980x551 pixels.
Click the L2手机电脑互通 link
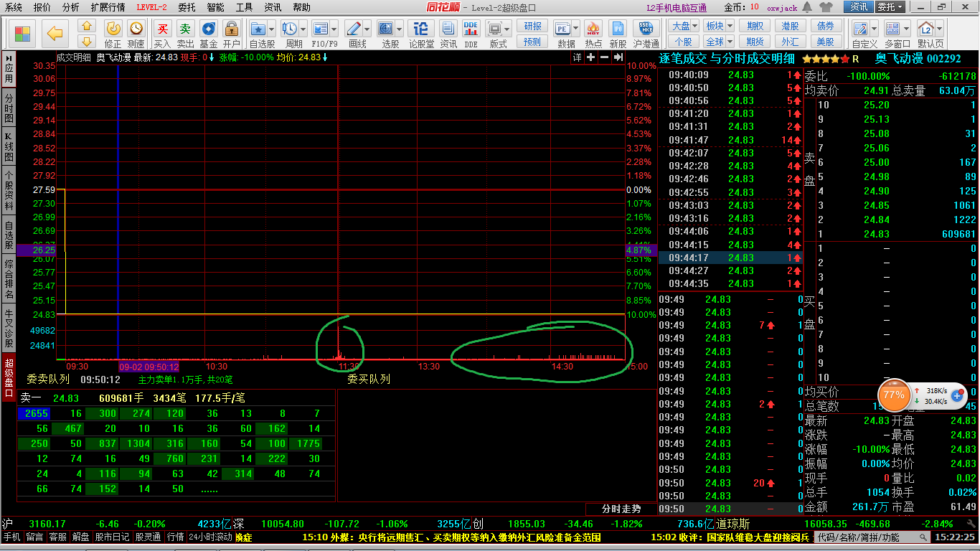coord(677,7)
